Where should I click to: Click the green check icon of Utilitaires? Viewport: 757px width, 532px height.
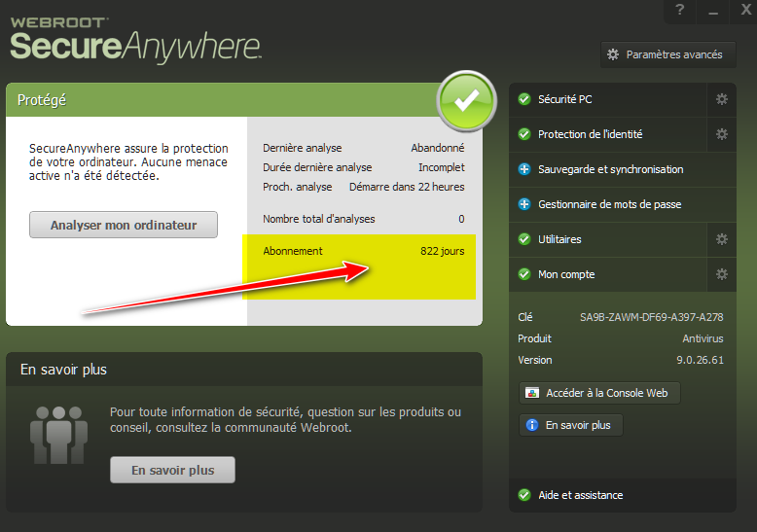click(x=524, y=239)
